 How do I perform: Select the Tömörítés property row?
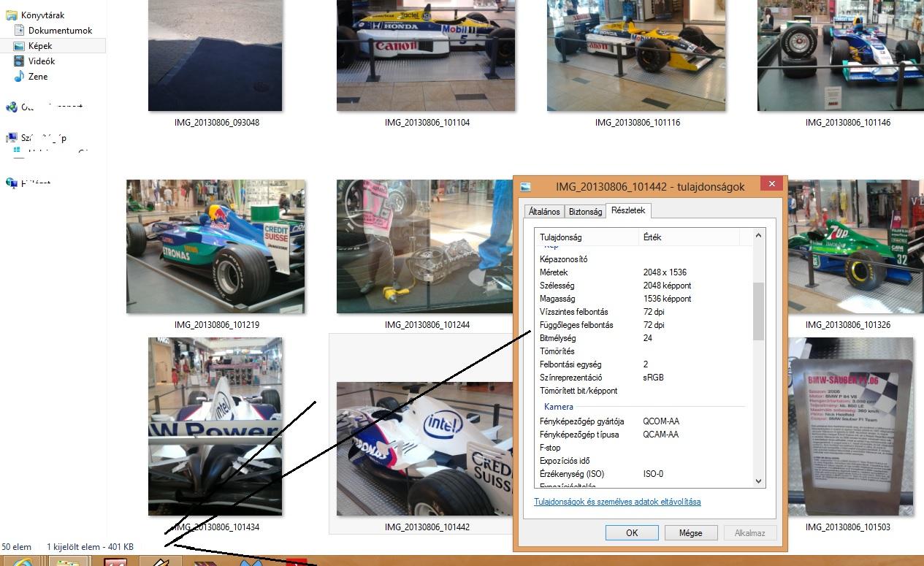click(643, 351)
